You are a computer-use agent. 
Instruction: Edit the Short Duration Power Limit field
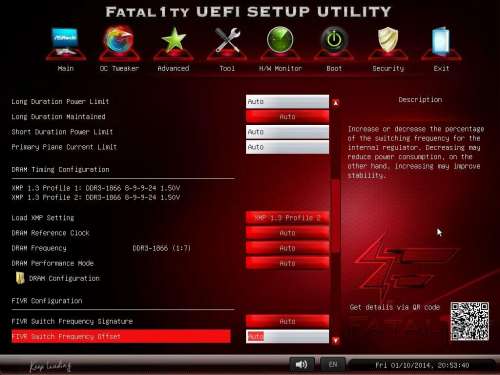287,132
